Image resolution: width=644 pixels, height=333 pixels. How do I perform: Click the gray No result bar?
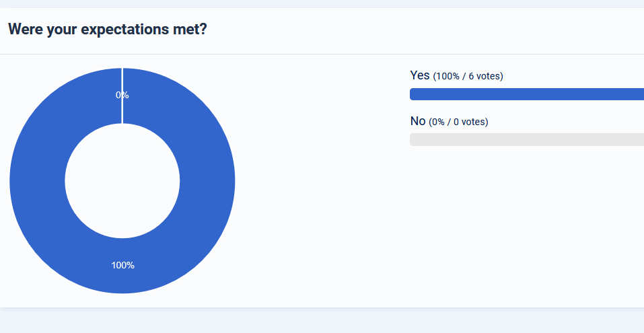pyautogui.click(x=526, y=140)
